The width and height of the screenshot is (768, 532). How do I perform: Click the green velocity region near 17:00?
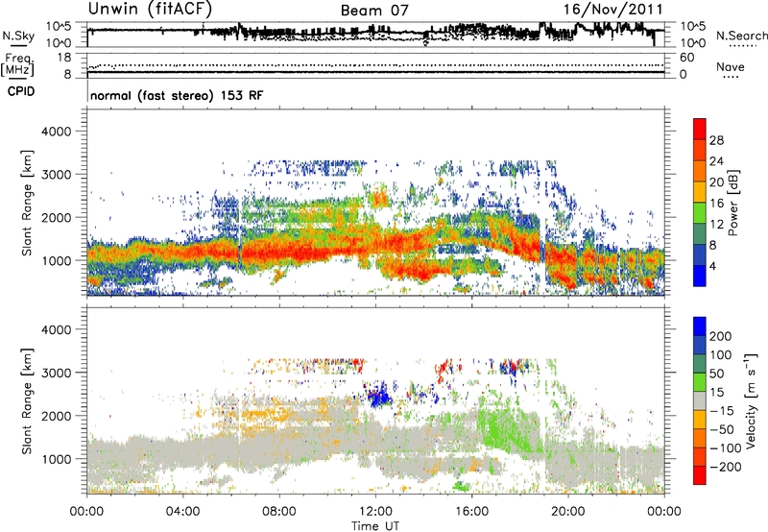[x=505, y=428]
